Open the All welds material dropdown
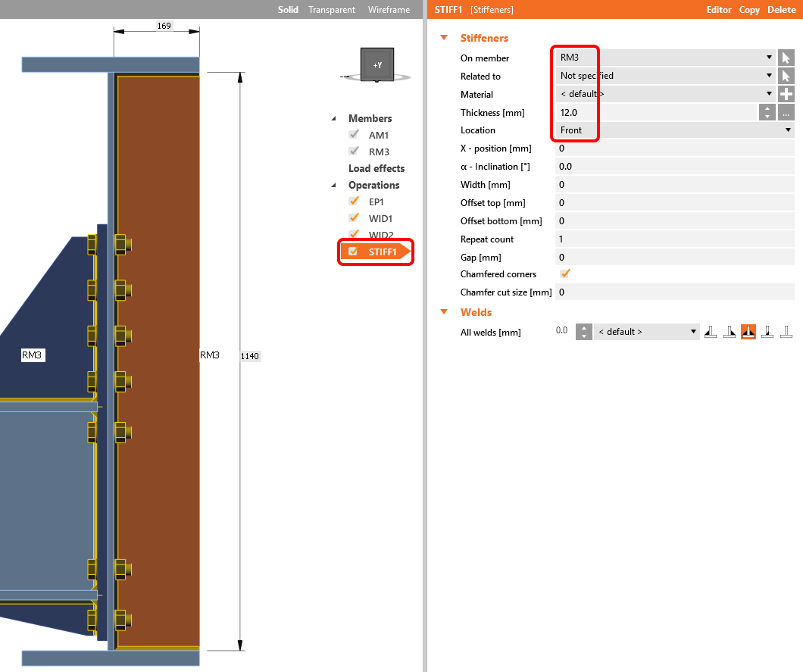 [646, 332]
